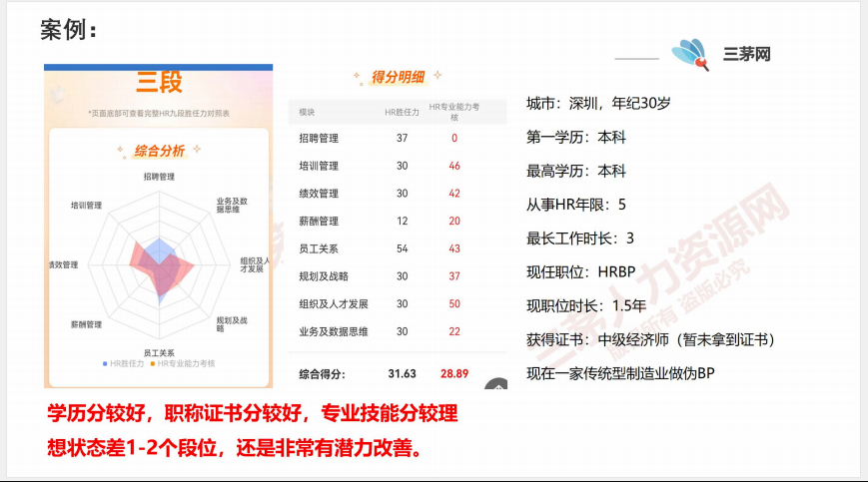The width and height of the screenshot is (868, 482).
Task: Select the 招聘管理 row in the score table
Action: [398, 138]
